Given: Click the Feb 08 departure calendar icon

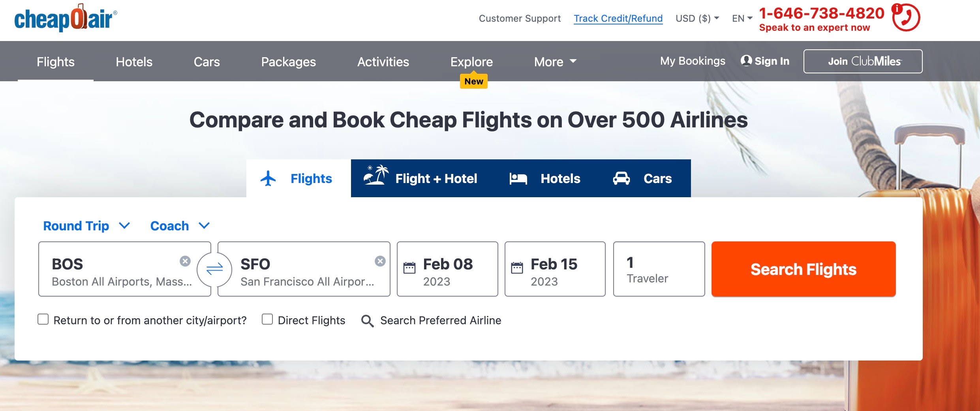Looking at the screenshot, I should click(409, 268).
